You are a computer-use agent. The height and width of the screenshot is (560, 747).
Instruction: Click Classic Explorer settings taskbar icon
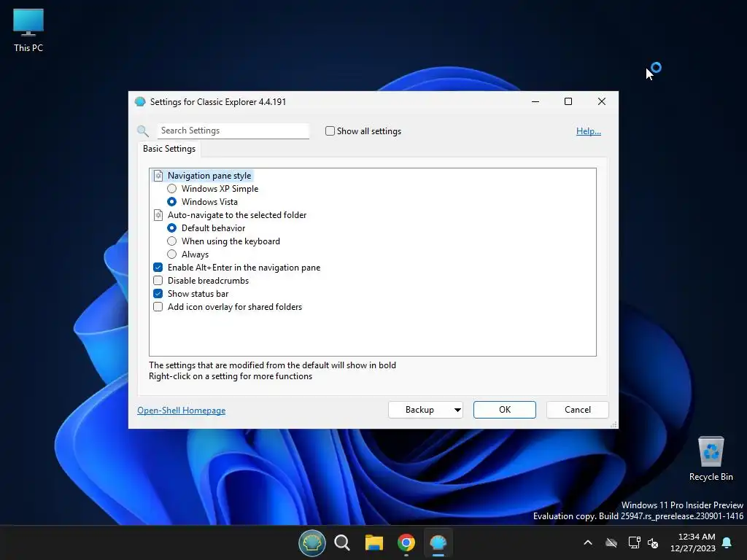[x=438, y=542]
